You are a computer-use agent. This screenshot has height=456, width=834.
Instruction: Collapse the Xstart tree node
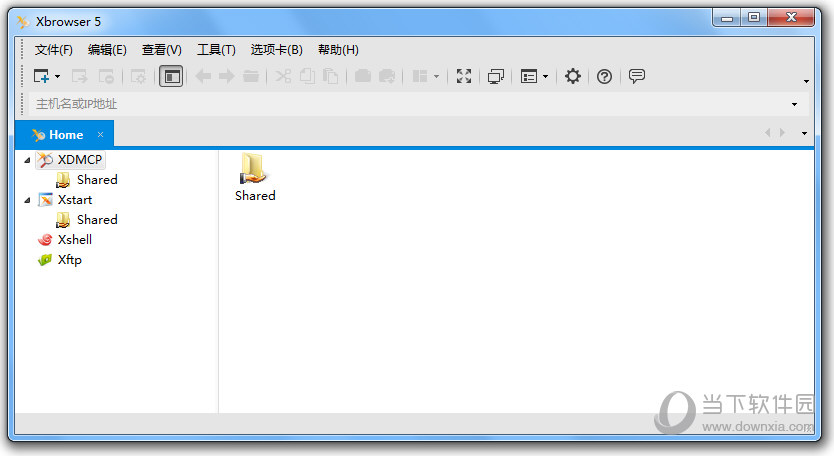(27, 200)
